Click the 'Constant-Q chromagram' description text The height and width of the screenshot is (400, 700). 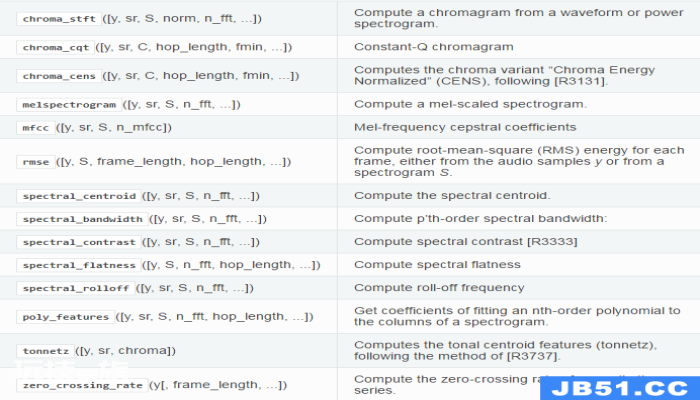(433, 47)
